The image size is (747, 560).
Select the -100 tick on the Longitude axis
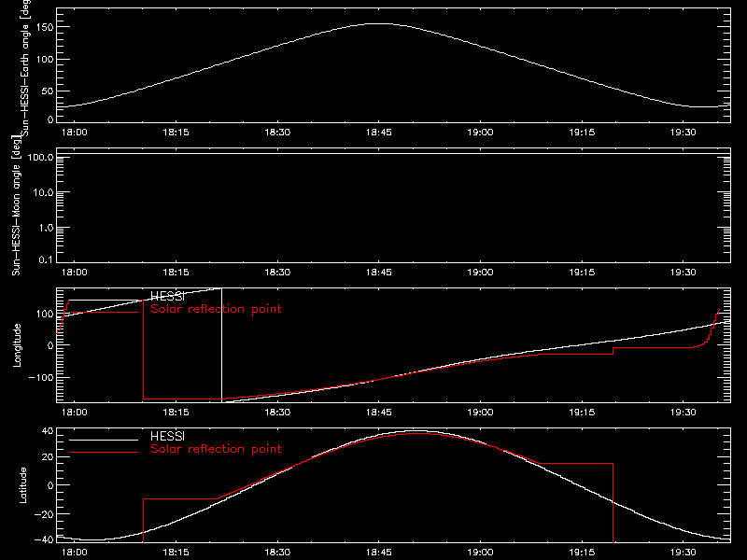pos(40,377)
